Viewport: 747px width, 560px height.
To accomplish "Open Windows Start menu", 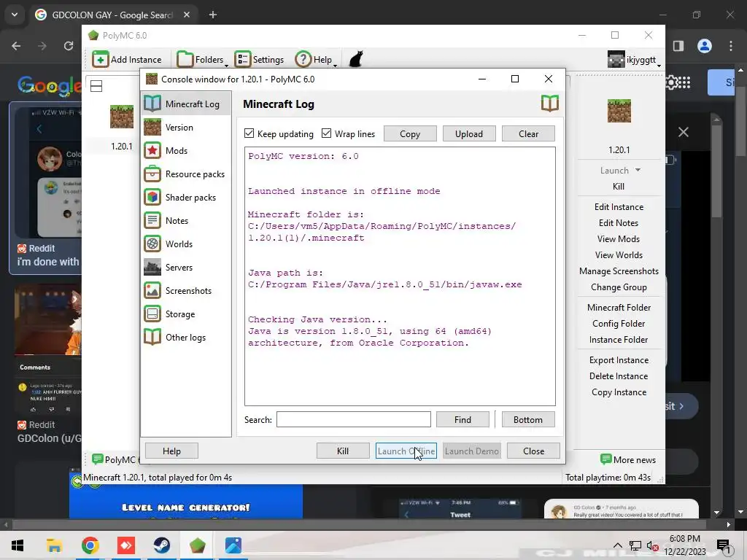I will coord(18,545).
